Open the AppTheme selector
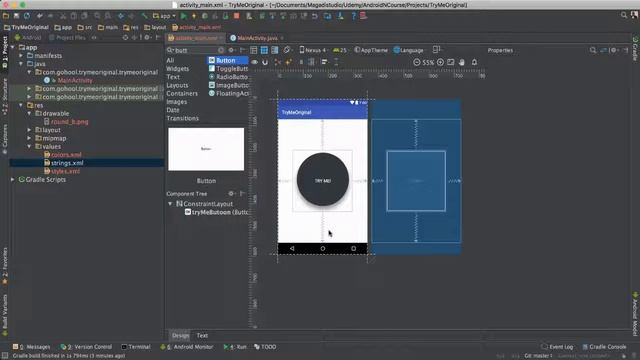The width and height of the screenshot is (640, 360). (371, 50)
